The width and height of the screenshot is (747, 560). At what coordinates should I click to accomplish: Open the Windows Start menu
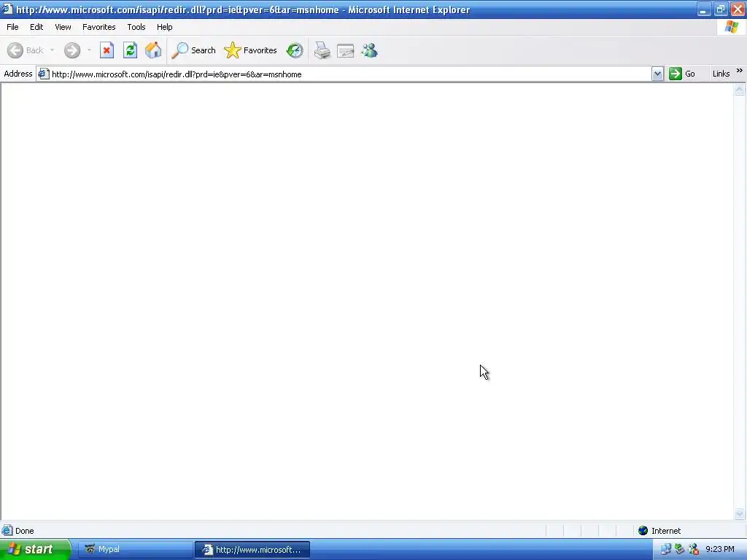tap(35, 550)
